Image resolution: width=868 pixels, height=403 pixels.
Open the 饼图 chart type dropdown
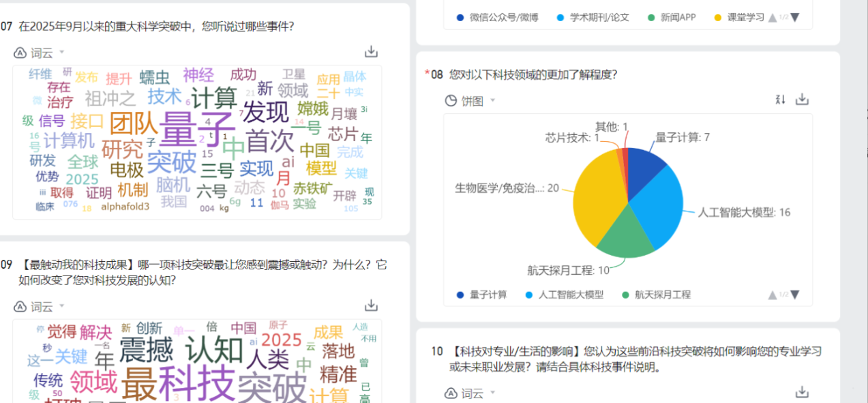[470, 101]
